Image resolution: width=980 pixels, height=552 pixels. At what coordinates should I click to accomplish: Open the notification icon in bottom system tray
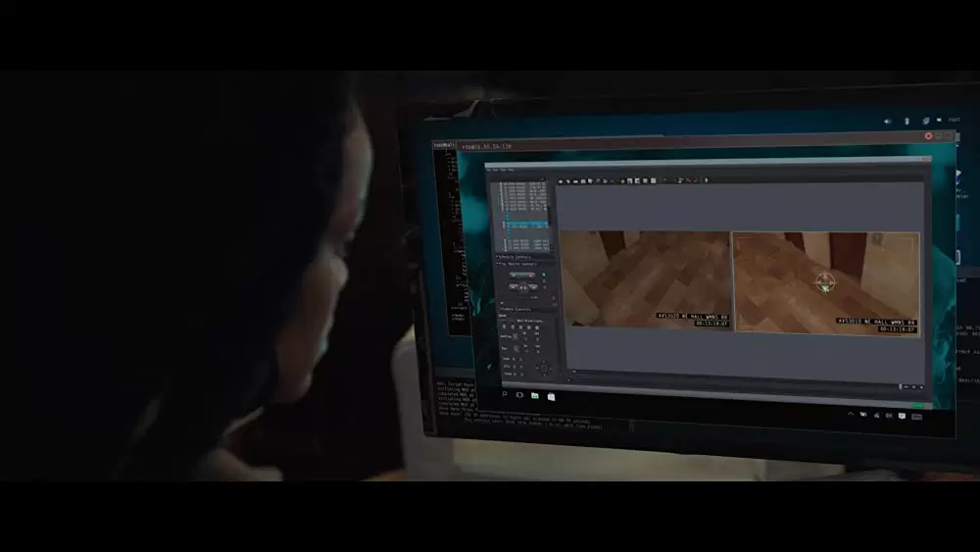pos(901,416)
